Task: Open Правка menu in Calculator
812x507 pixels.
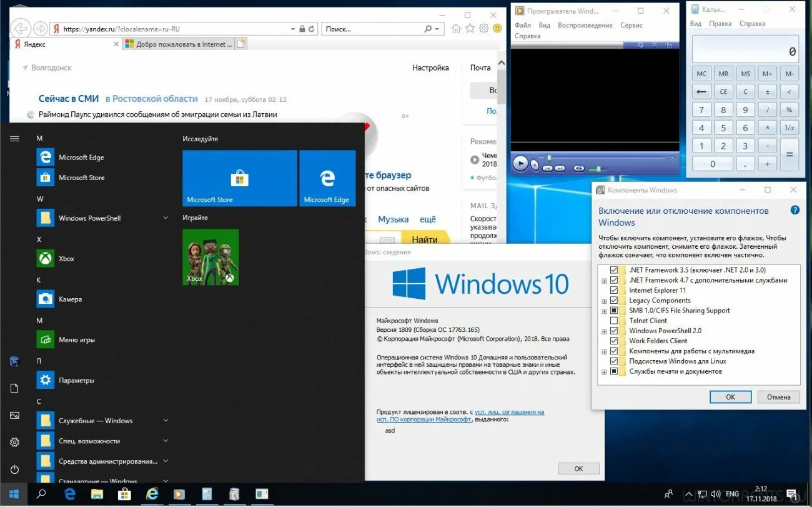Action: tap(720, 24)
